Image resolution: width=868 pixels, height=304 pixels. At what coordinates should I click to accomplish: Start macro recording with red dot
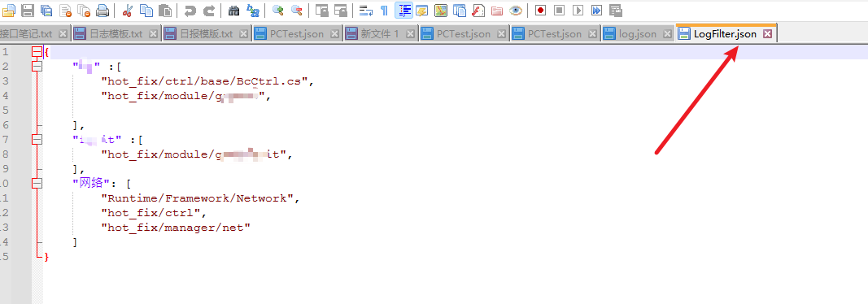click(541, 10)
